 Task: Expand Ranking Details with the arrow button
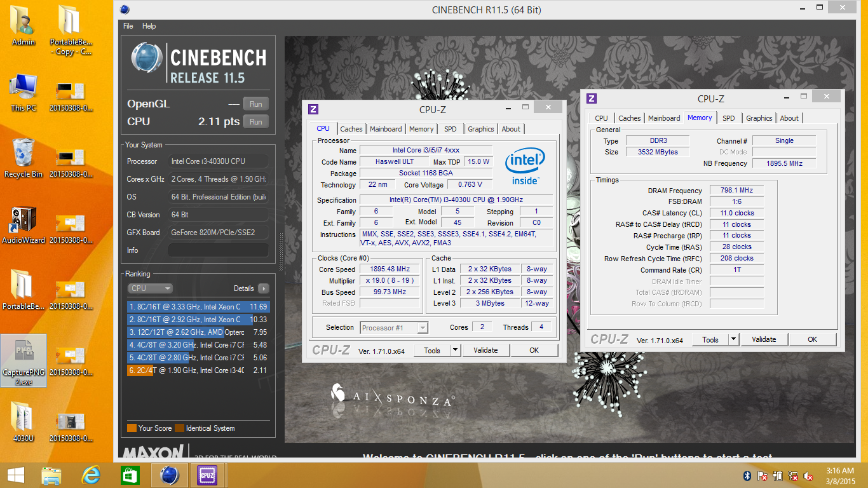[x=263, y=288]
